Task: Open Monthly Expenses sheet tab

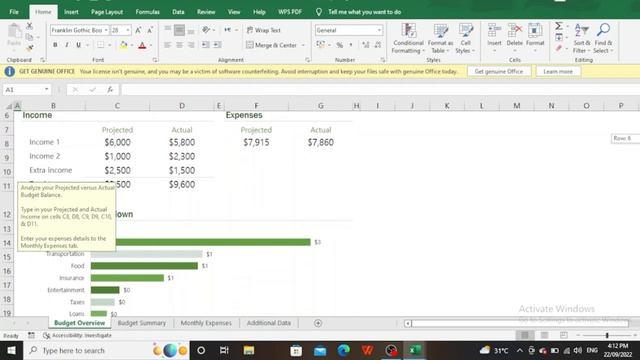Action: point(206,323)
